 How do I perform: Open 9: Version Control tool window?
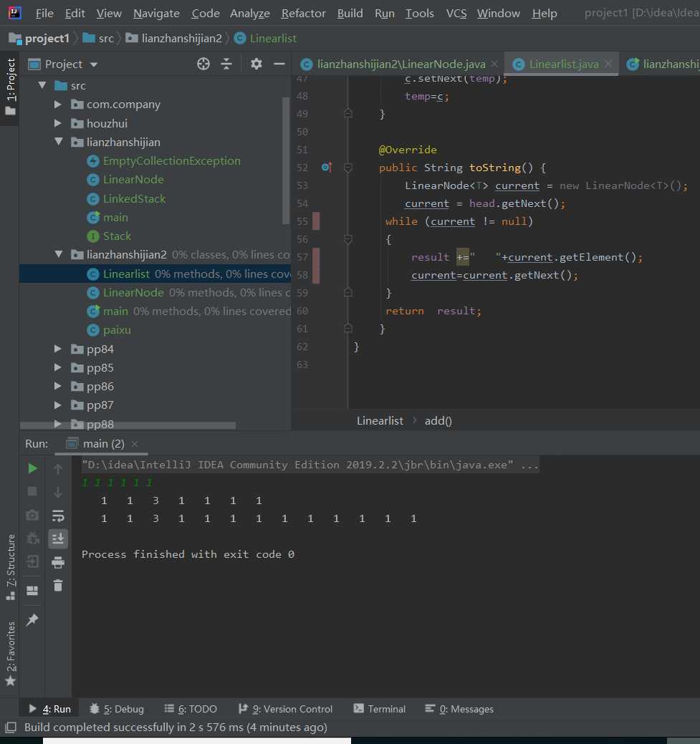285,709
